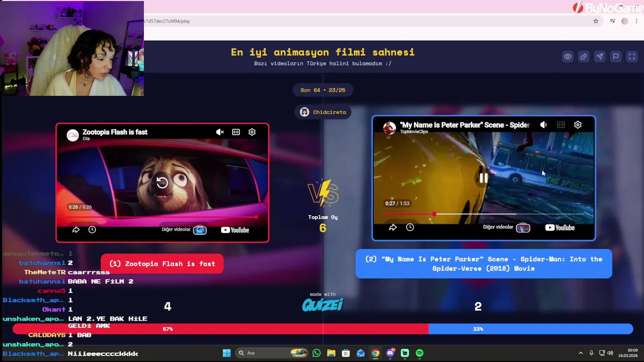Open settings gear on the Zootopia video
The image size is (644, 362).
(x=252, y=132)
